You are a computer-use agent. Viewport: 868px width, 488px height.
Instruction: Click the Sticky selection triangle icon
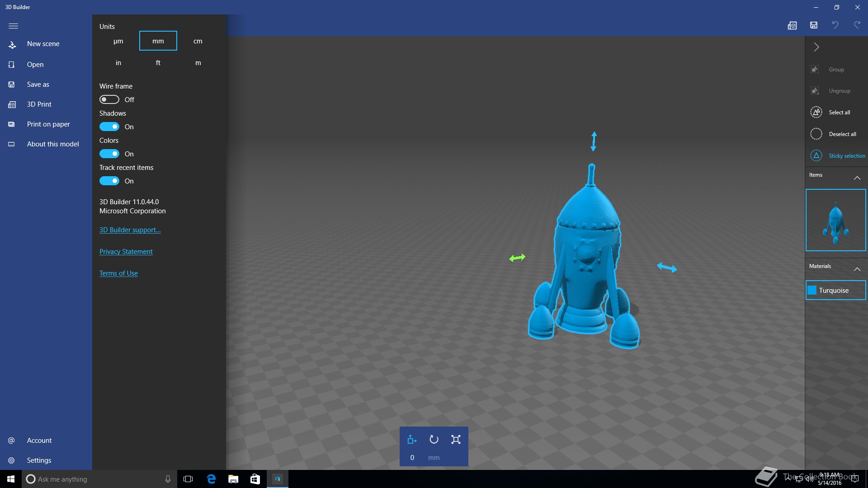tap(816, 155)
